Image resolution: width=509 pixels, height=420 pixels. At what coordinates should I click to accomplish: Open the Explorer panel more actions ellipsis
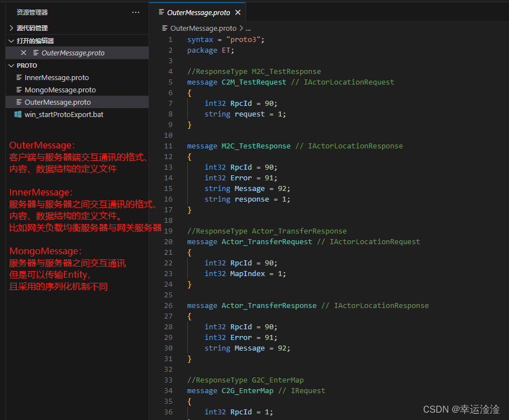[136, 12]
